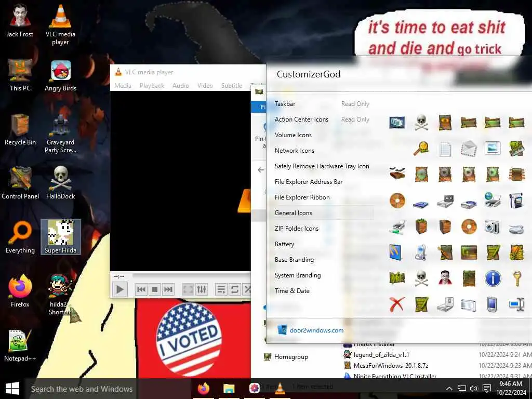Open the Video menu in VLC
This screenshot has height=399, width=532.
(x=205, y=86)
